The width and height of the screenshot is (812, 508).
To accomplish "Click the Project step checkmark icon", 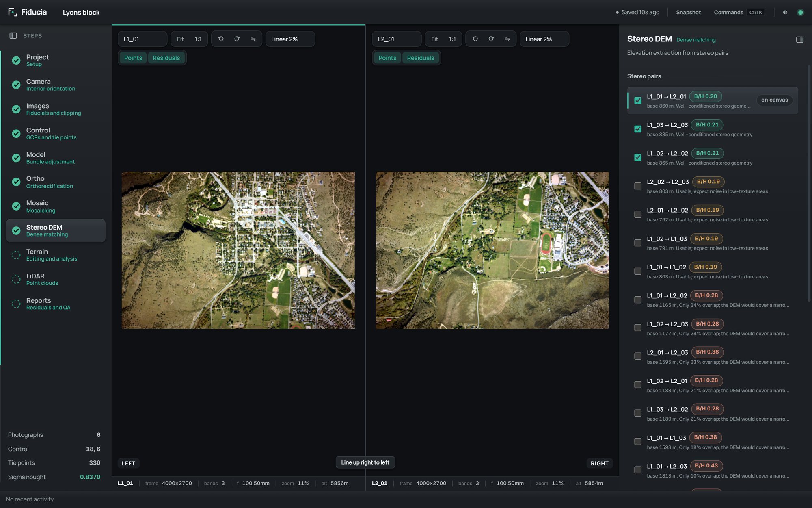I will tap(16, 61).
